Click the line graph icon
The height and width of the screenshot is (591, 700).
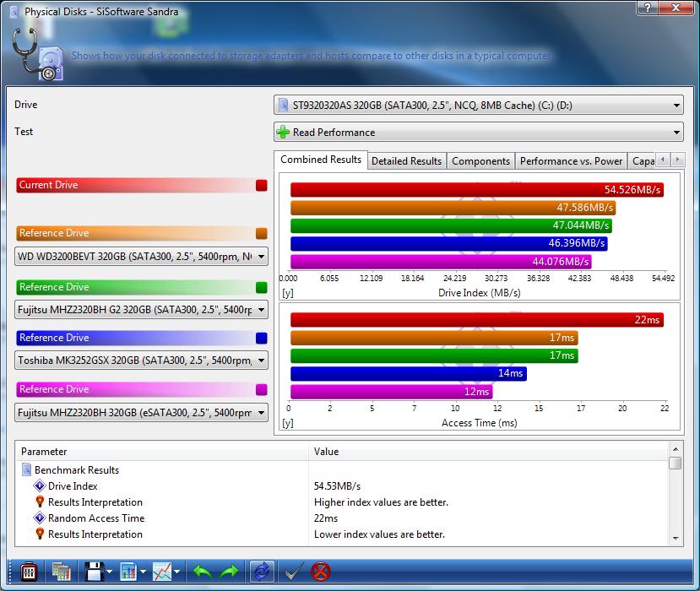click(x=162, y=572)
